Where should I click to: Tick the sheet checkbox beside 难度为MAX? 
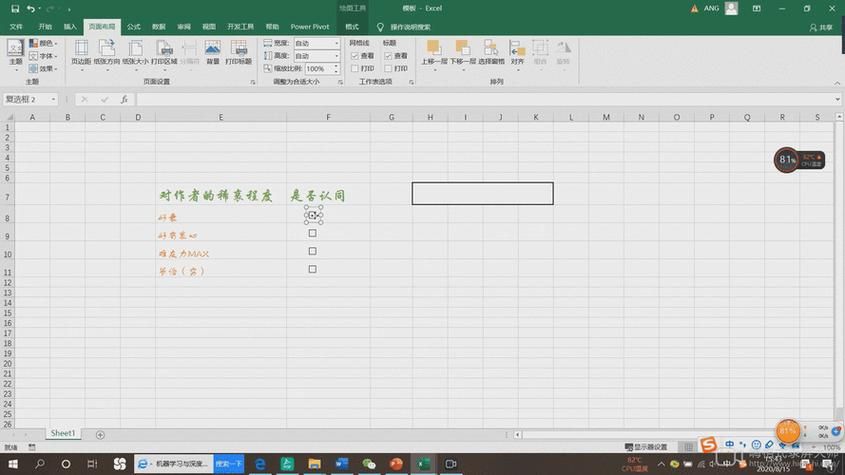(x=312, y=252)
